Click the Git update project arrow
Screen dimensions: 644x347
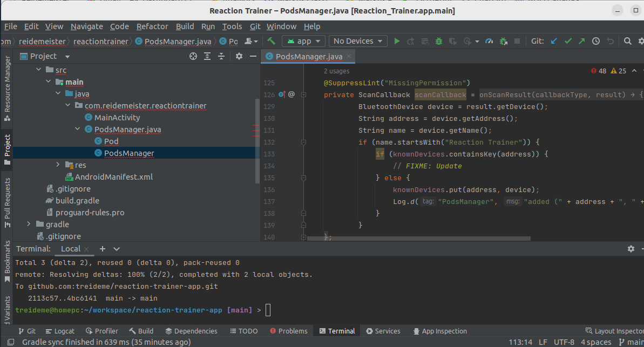554,41
